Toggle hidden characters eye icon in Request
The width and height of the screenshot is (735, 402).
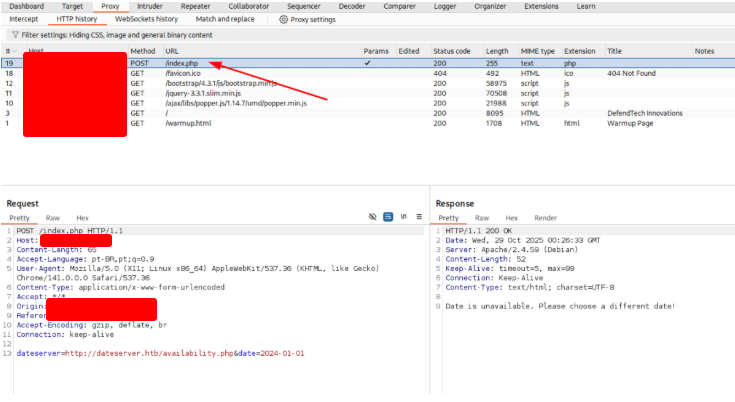click(x=372, y=217)
